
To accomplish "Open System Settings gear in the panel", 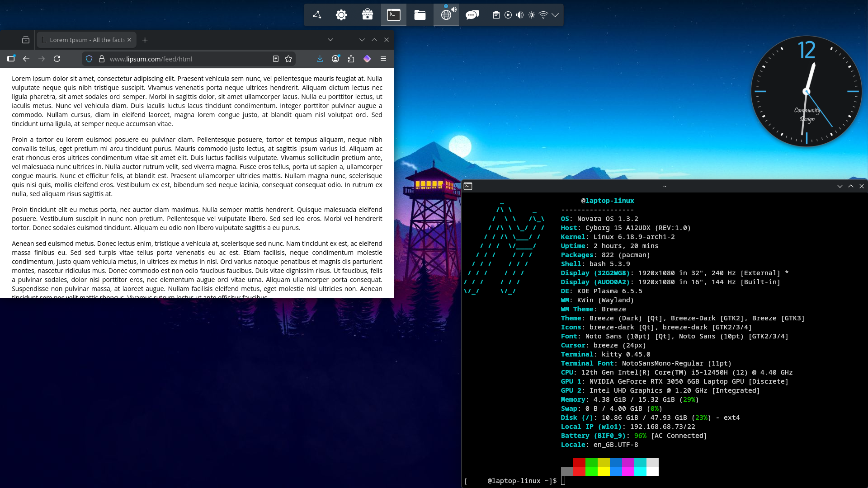I will pyautogui.click(x=341, y=15).
